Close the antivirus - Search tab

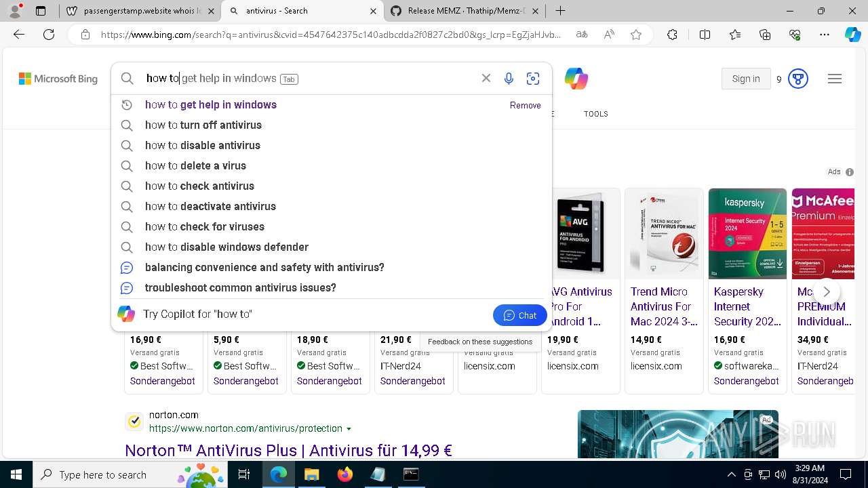coord(373,11)
